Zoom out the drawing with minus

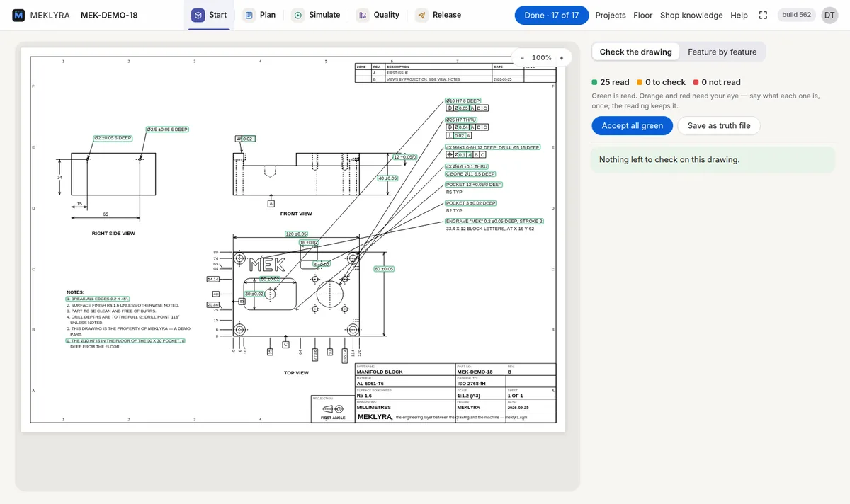pos(522,58)
